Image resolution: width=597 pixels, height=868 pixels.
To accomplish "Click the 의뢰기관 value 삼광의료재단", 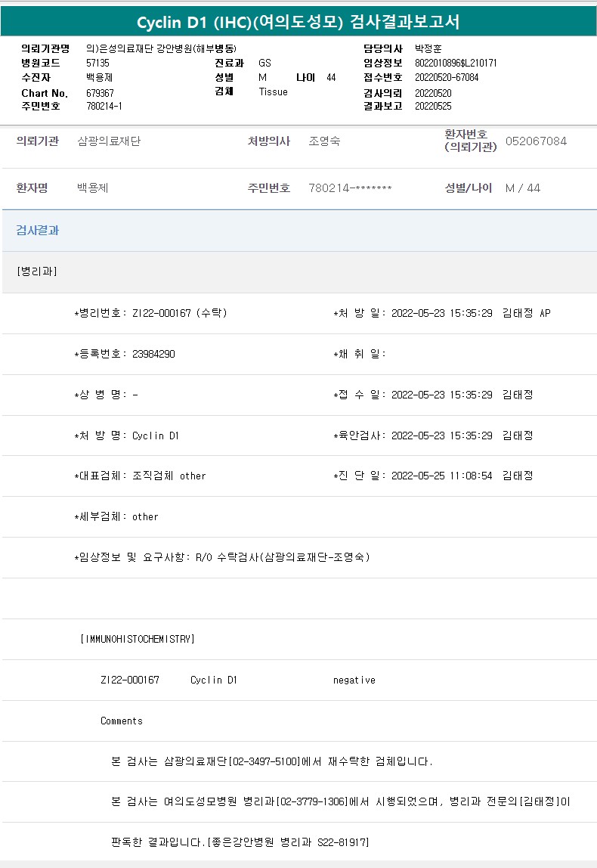I will [x=109, y=141].
